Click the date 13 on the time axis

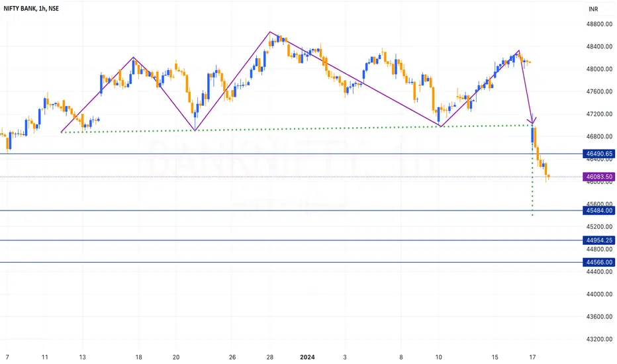[x=82, y=357]
